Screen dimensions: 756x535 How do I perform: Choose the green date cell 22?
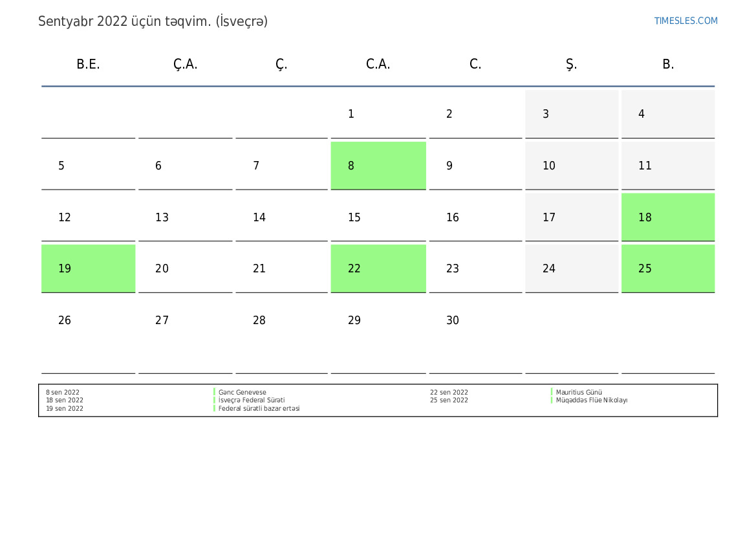[x=378, y=268]
